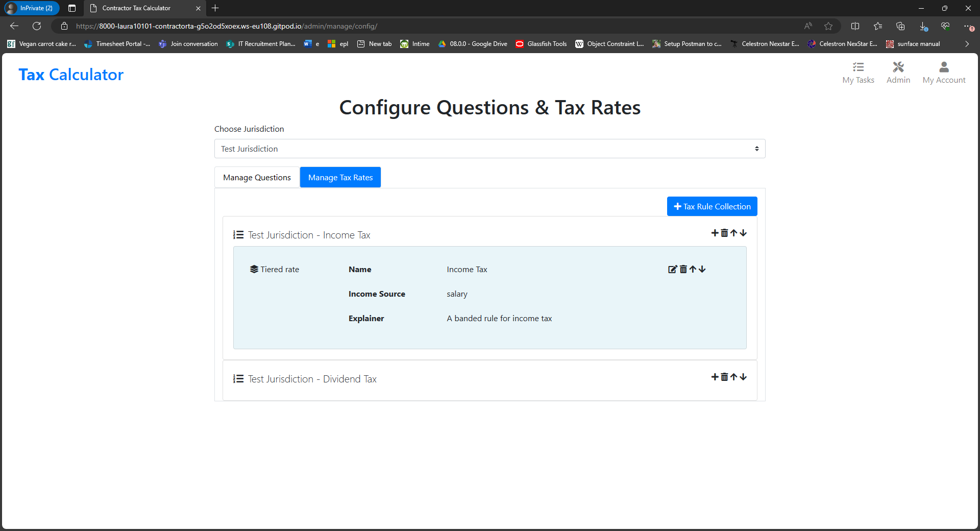Open the browser favorites list
This screenshot has width=980, height=531.
coord(878,26)
